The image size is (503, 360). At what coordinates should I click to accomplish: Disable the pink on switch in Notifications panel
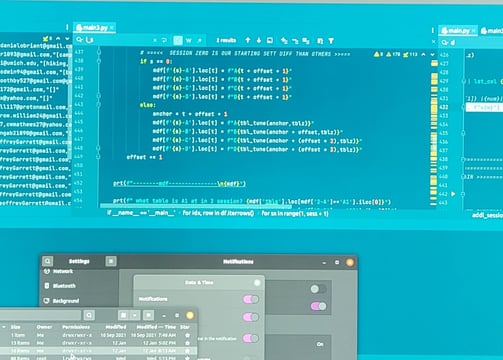tap(318, 306)
